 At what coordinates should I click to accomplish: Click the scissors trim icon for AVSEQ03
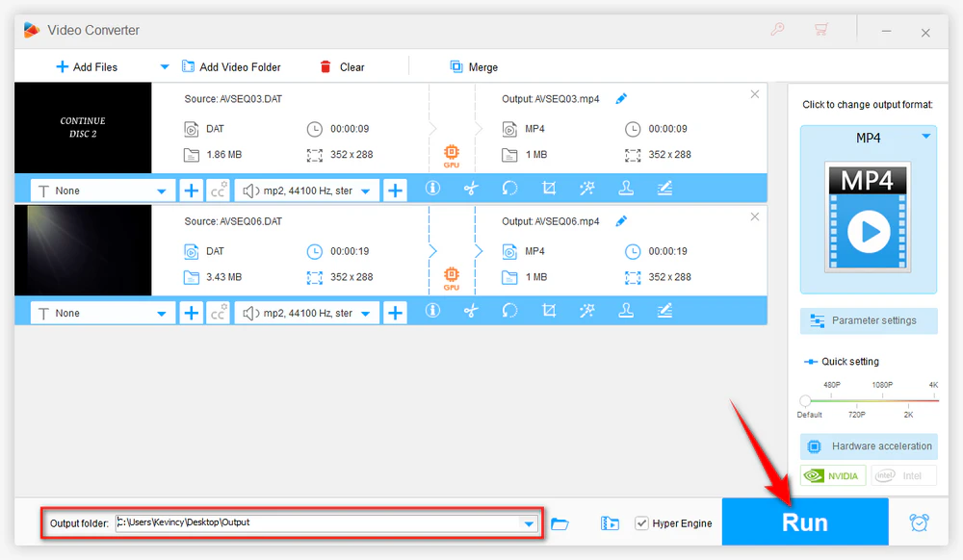coord(471,189)
